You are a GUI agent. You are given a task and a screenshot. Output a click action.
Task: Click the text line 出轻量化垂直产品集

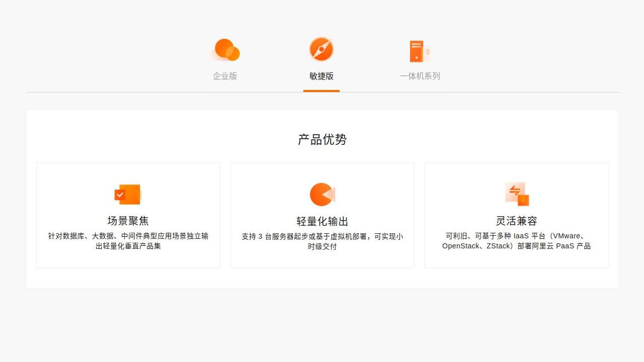128,246
